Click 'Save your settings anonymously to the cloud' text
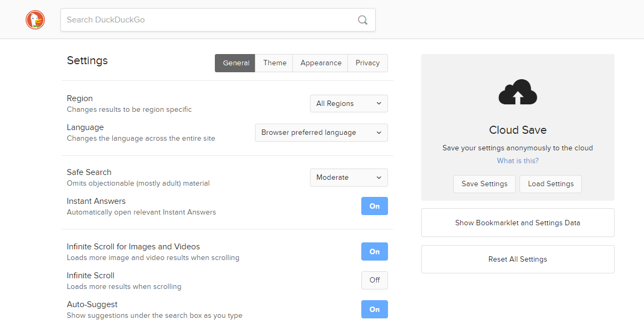Viewport: 644px width, 328px height. point(518,148)
